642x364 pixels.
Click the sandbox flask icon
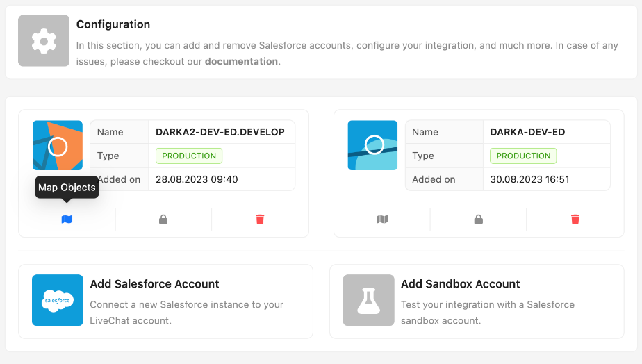[368, 300]
